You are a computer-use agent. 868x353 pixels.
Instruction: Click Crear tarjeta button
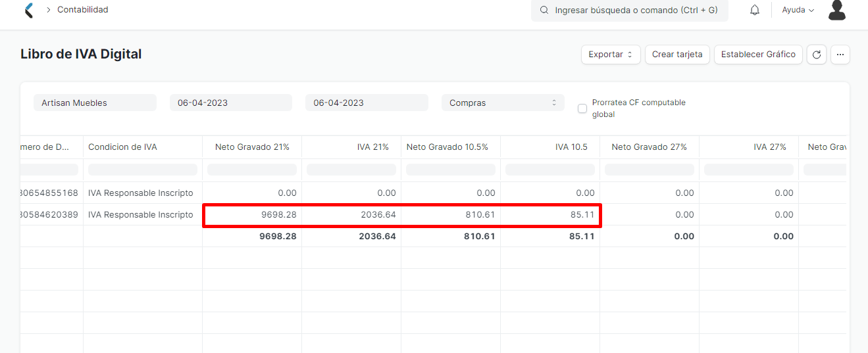pos(677,55)
